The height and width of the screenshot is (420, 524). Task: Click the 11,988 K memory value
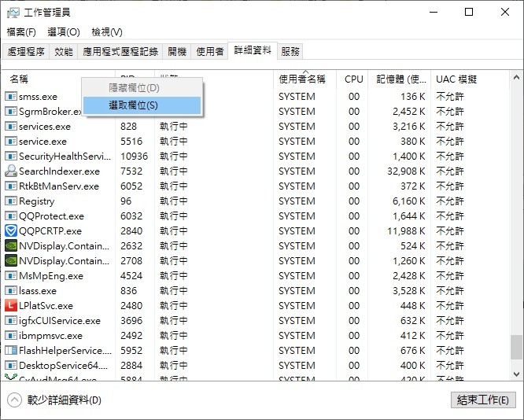pyautogui.click(x=406, y=231)
